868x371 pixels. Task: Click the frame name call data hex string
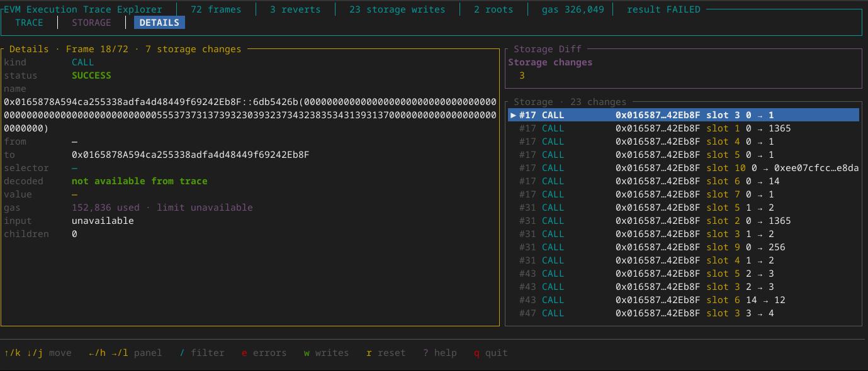251,115
